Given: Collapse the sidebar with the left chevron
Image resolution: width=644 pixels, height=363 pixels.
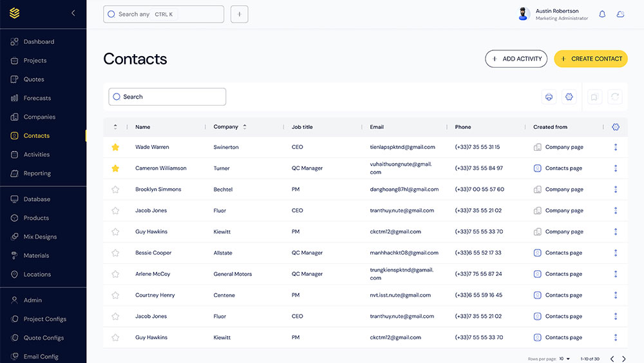Looking at the screenshot, I should pyautogui.click(x=73, y=13).
